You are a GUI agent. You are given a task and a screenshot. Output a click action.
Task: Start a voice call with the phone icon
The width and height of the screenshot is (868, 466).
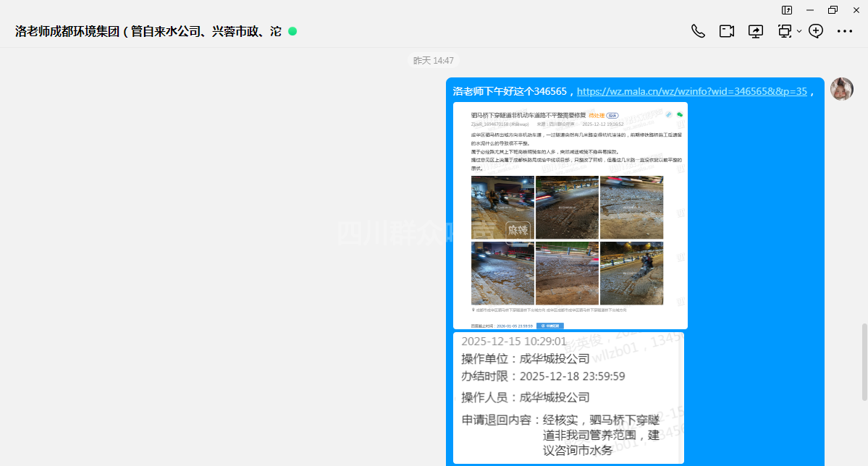[x=698, y=31]
